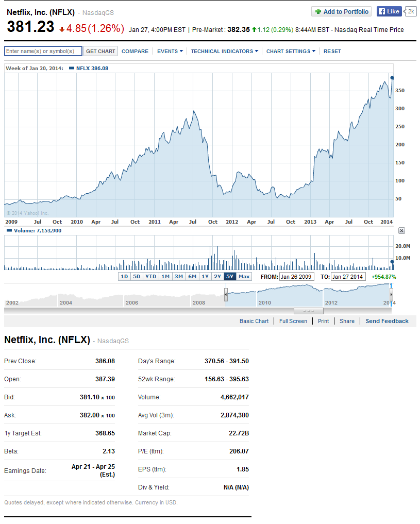Click Send Feedback link
The image size is (420, 524).
pyautogui.click(x=387, y=321)
